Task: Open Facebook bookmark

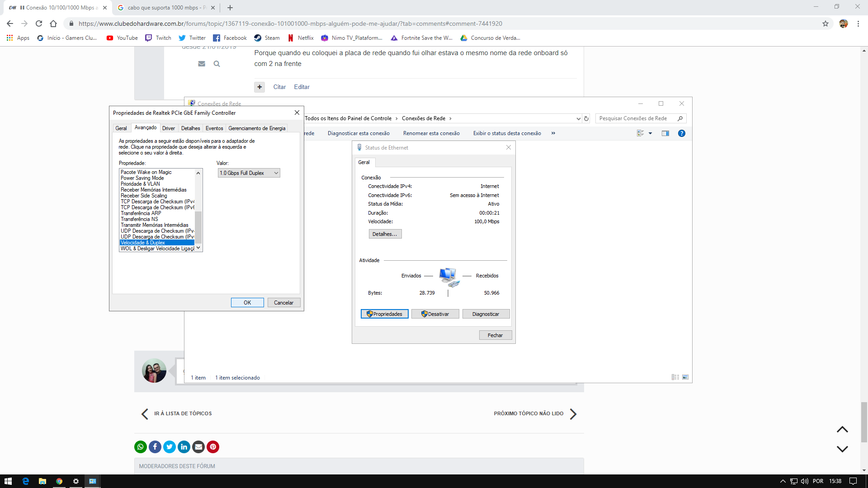Action: pyautogui.click(x=230, y=38)
